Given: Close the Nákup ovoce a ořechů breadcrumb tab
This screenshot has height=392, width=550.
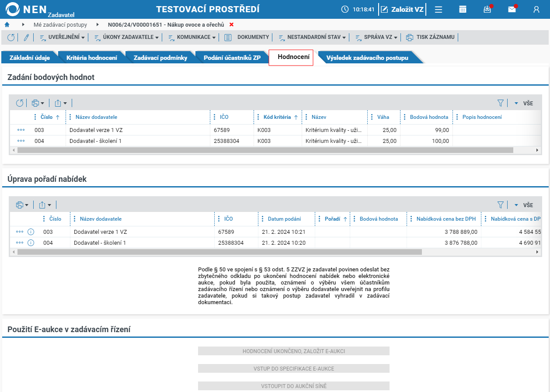Looking at the screenshot, I should click(232, 24).
